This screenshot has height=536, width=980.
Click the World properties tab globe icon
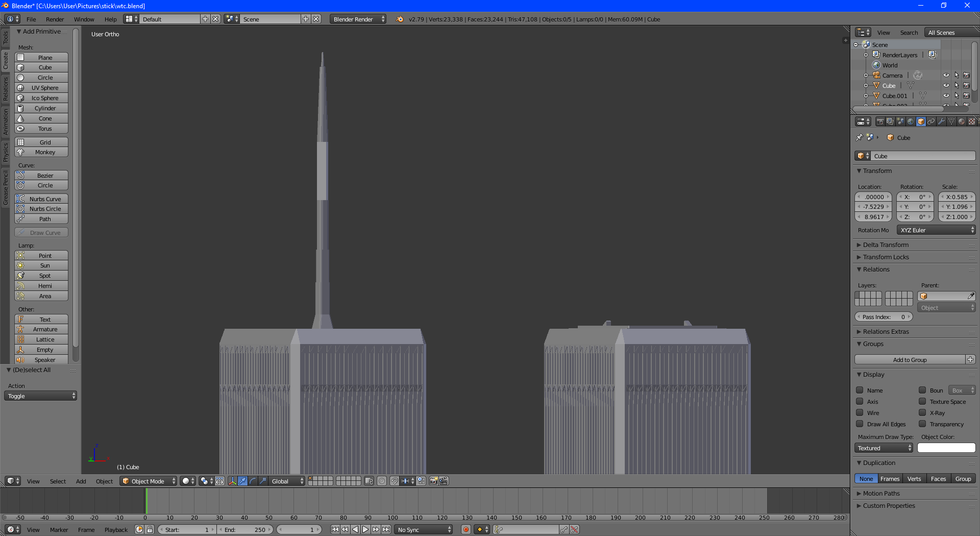tap(911, 121)
